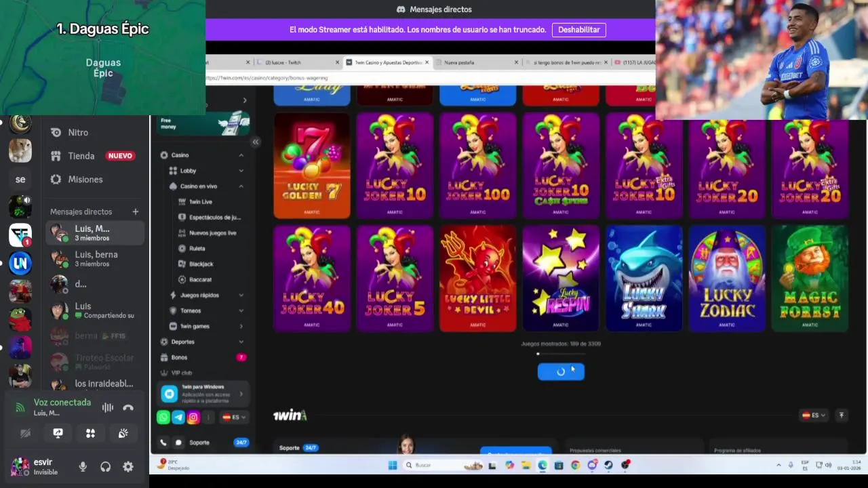Image resolution: width=868 pixels, height=488 pixels.
Task: Close the 1win Casino browser tab
Action: point(427,62)
